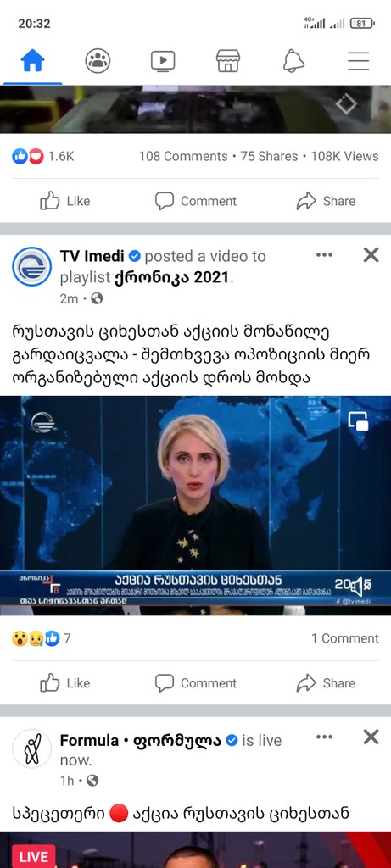Open the Watch video tab
This screenshot has width=391, height=868.
click(x=163, y=61)
